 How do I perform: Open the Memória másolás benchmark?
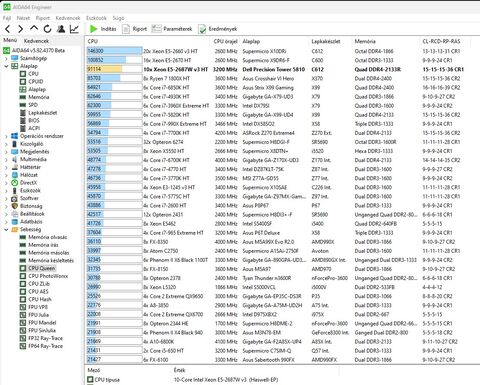(44, 253)
